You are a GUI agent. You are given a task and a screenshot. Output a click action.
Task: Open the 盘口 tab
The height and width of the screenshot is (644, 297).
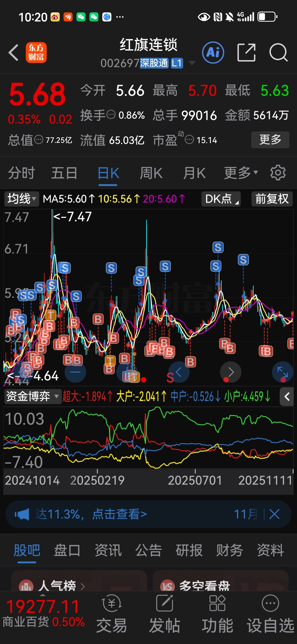[x=67, y=550]
